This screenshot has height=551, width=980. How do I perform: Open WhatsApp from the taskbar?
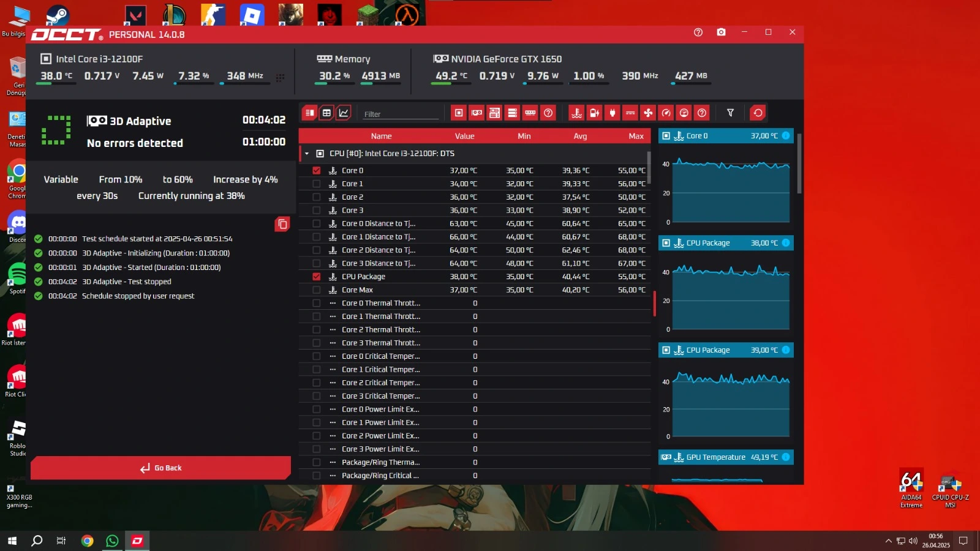click(112, 541)
